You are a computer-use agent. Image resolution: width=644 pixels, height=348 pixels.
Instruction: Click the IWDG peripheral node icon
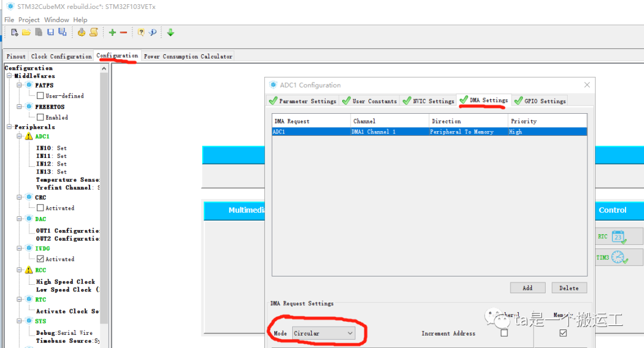(29, 248)
